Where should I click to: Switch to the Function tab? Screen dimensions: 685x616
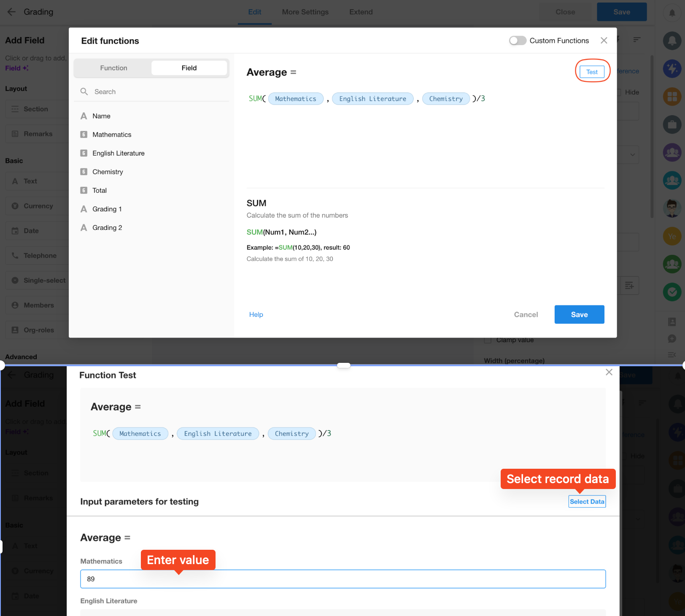coord(113,68)
